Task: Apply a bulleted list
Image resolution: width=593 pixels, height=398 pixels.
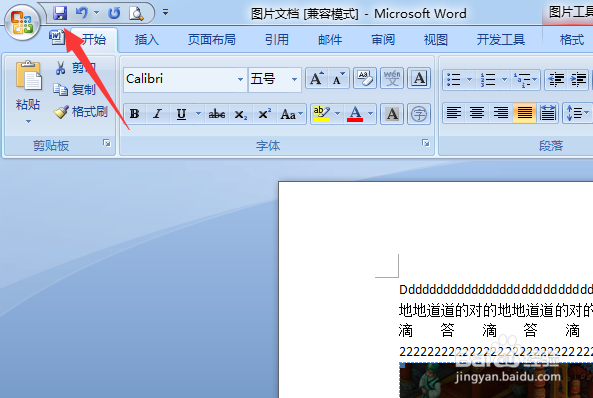Action: pos(453,79)
